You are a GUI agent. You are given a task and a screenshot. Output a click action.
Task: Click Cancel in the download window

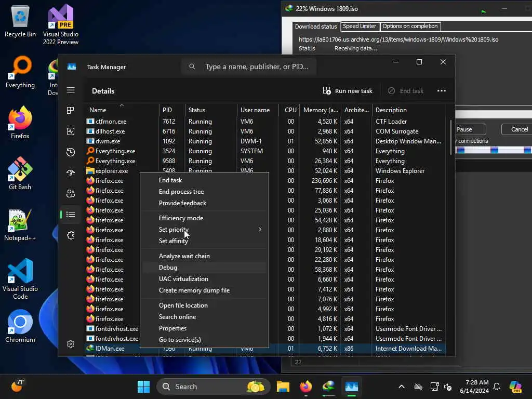pyautogui.click(x=517, y=129)
